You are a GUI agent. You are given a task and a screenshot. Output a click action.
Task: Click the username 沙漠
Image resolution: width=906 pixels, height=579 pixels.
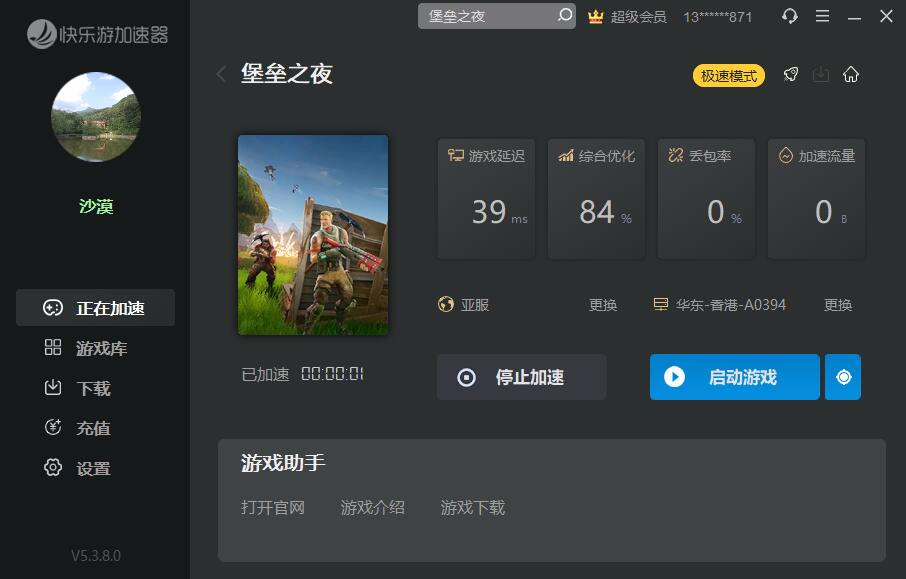96,206
